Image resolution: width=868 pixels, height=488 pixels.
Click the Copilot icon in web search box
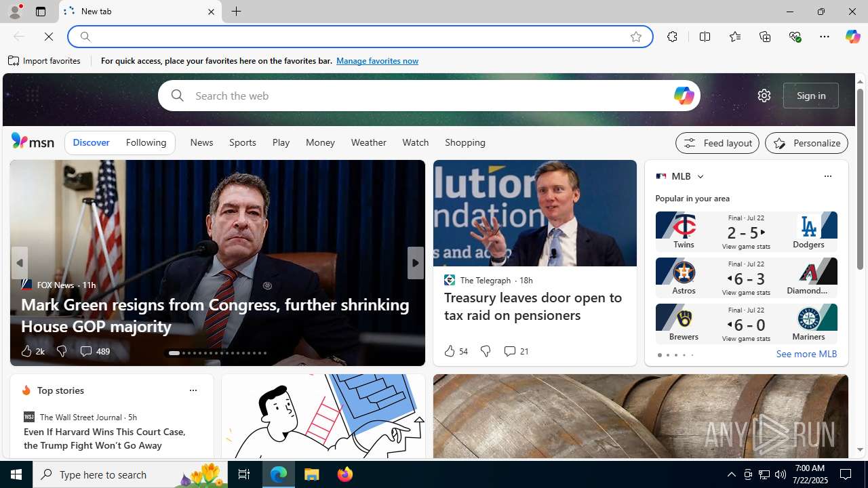[684, 96]
